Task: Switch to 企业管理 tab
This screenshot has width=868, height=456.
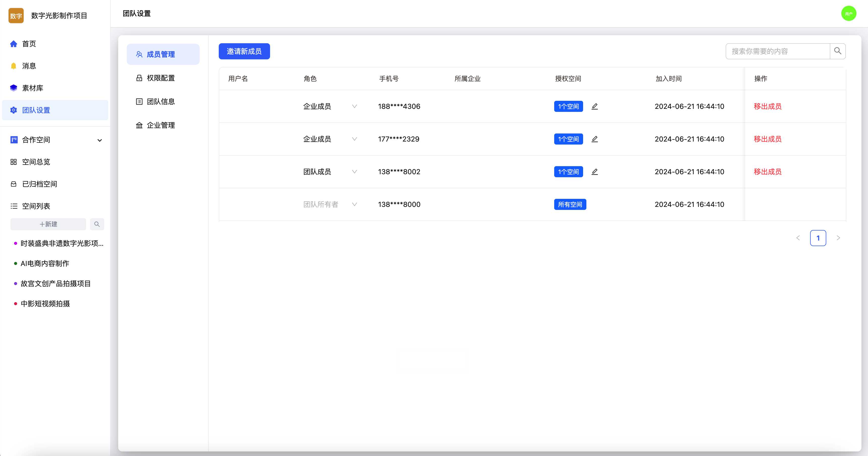Action: (160, 125)
